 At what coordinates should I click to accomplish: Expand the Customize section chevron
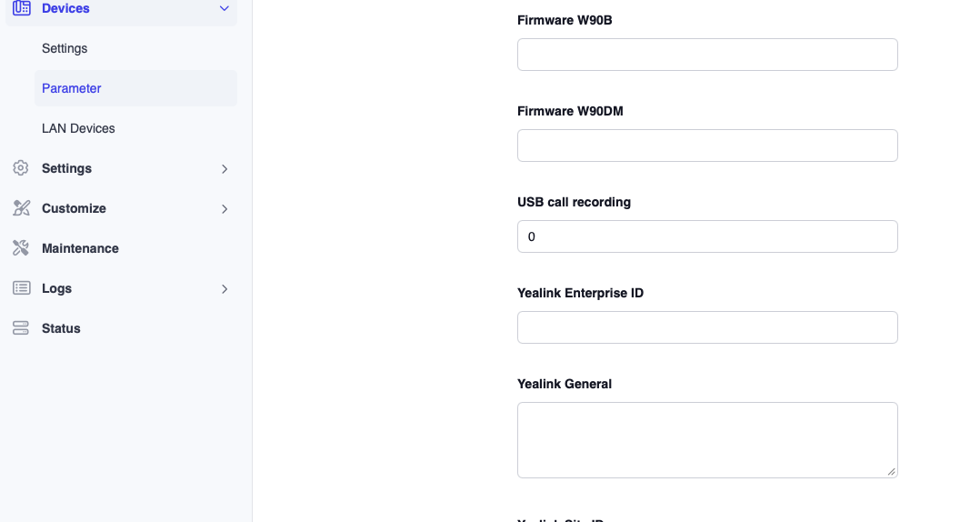point(225,208)
